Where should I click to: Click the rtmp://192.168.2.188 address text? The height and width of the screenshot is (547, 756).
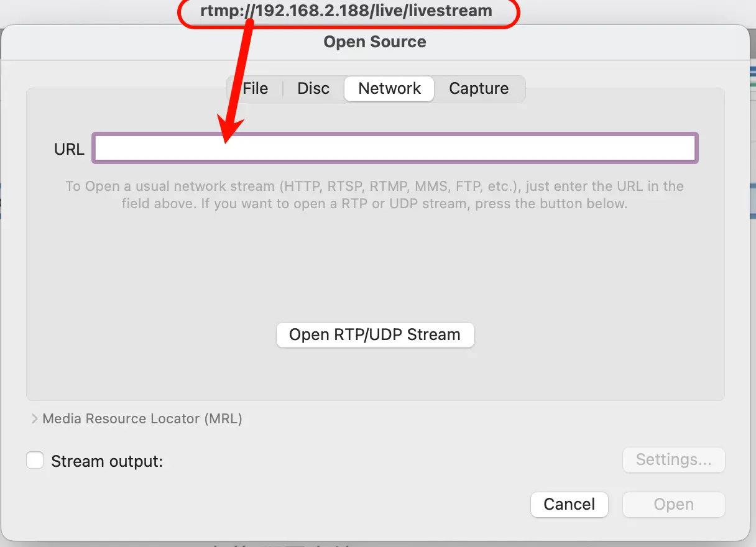pyautogui.click(x=346, y=11)
